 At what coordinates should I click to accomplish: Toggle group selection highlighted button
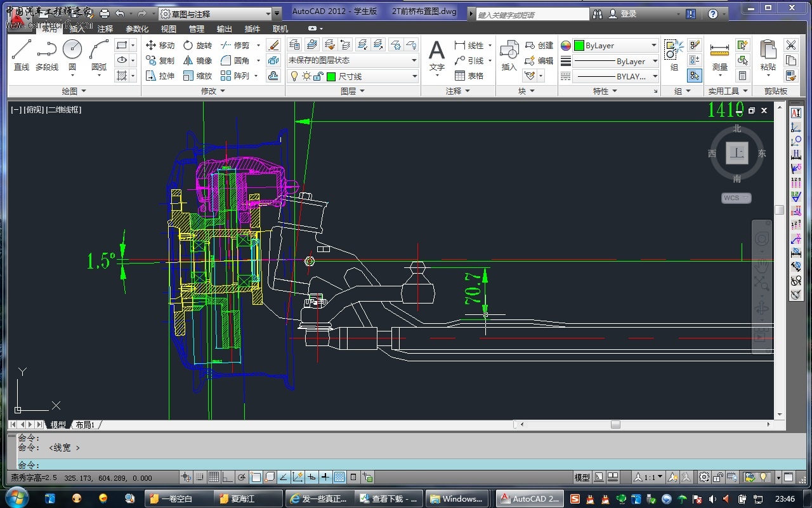695,76
